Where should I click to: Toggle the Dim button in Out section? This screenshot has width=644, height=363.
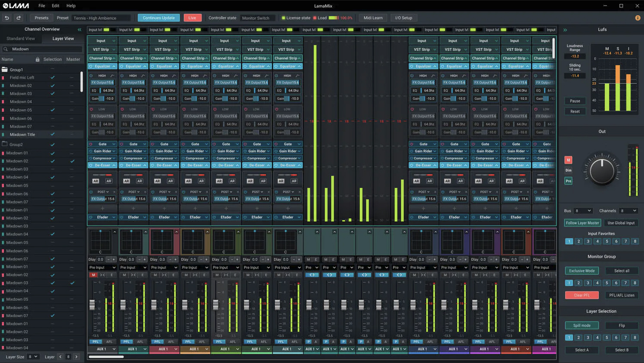pyautogui.click(x=568, y=170)
